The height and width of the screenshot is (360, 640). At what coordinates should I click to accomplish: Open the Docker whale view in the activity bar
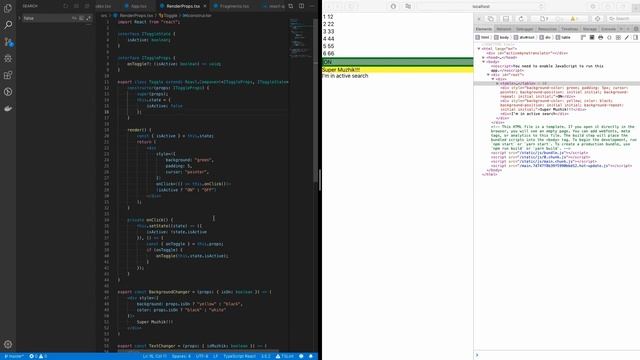[x=8, y=109]
